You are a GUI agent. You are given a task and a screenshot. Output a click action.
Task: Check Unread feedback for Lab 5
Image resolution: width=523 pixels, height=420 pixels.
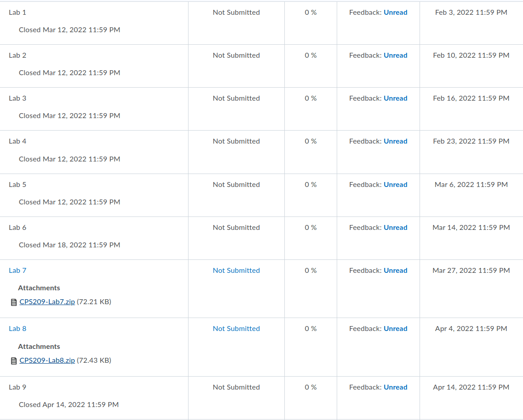point(395,185)
